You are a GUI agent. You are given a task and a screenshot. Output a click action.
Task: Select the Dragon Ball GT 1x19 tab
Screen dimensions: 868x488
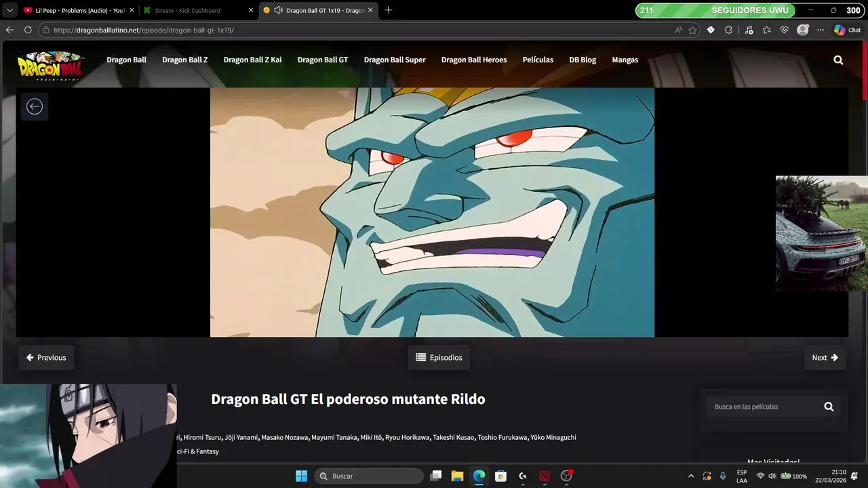coord(319,10)
